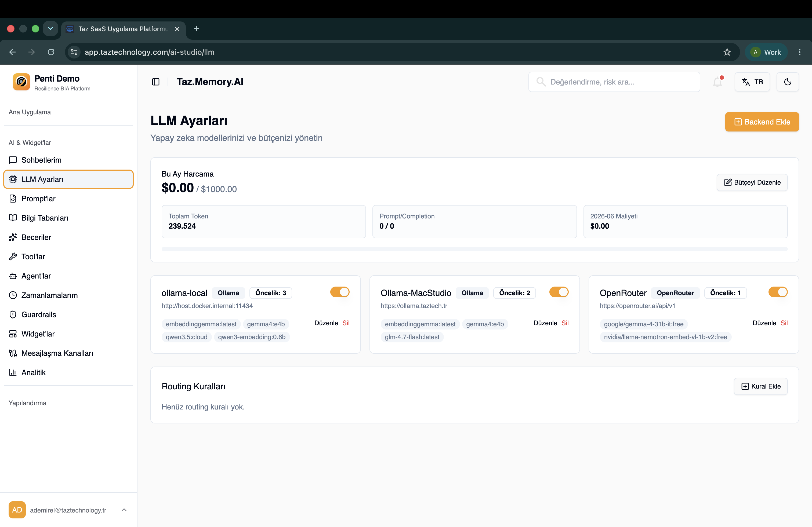Click the Öncelik: 1 badge
Image resolution: width=812 pixels, height=527 pixels.
(725, 293)
